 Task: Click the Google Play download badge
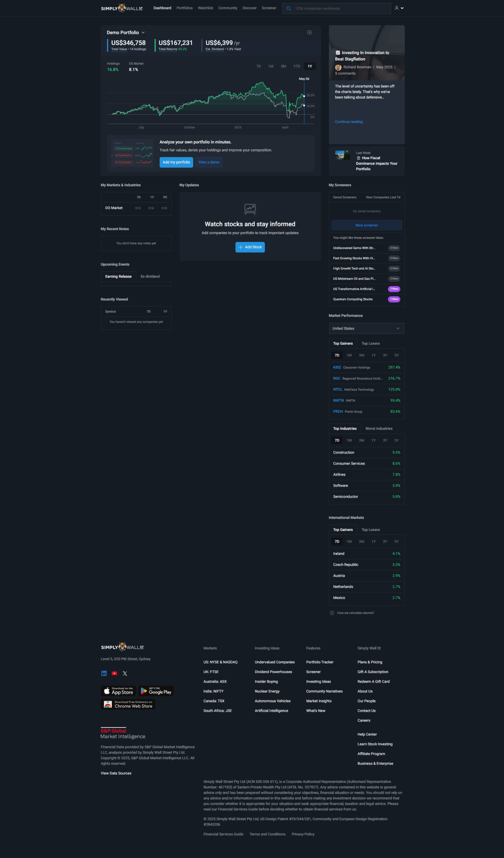pyautogui.click(x=156, y=690)
